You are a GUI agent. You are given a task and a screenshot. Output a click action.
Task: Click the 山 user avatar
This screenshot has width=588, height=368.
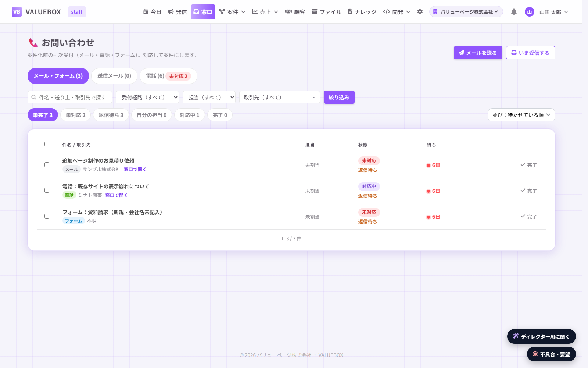pos(530,12)
